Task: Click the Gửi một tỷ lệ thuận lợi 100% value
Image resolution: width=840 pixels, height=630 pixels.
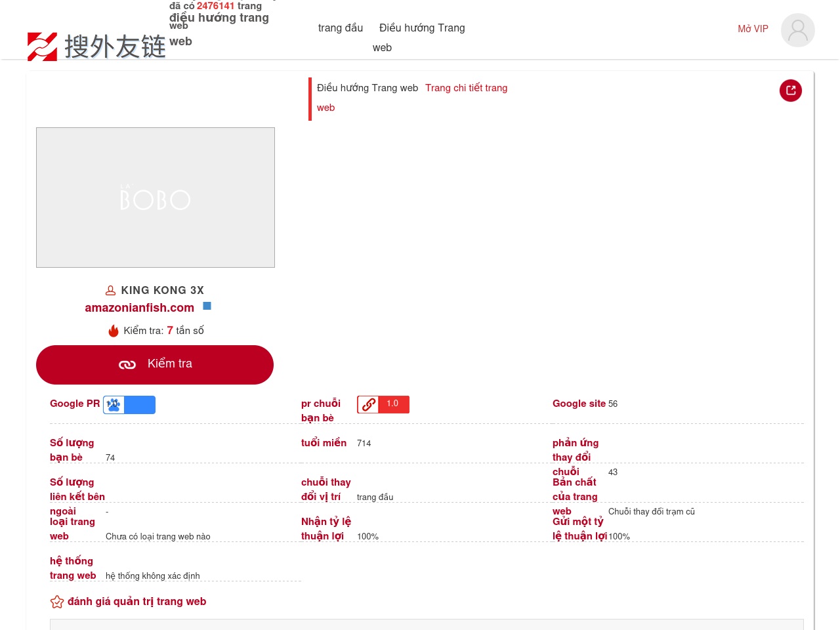Action: coord(619,537)
